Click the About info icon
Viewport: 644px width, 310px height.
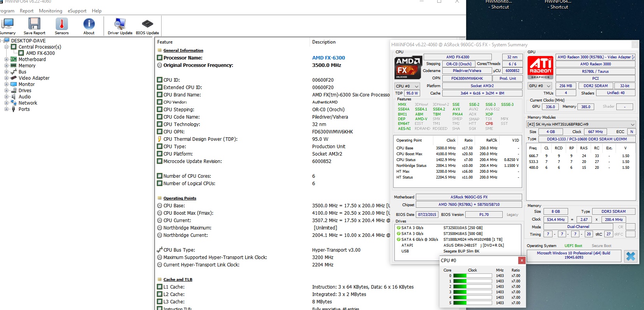89,24
